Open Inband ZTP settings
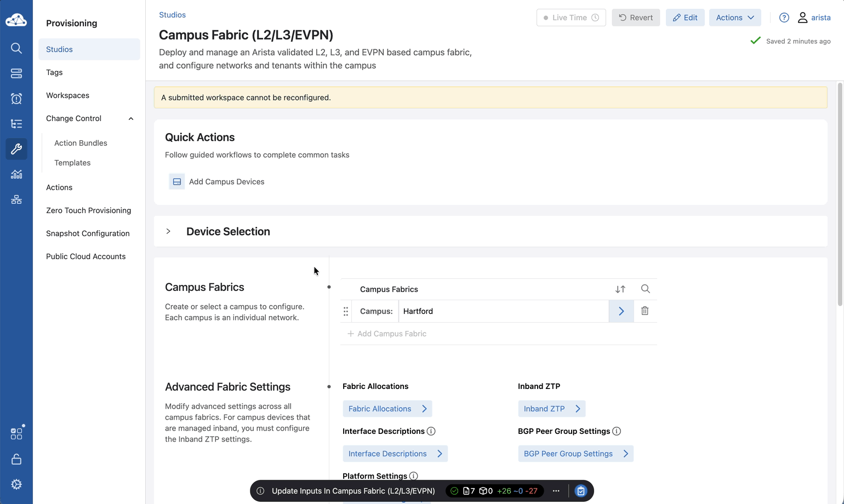Viewport: 844px width, 504px height. tap(552, 409)
